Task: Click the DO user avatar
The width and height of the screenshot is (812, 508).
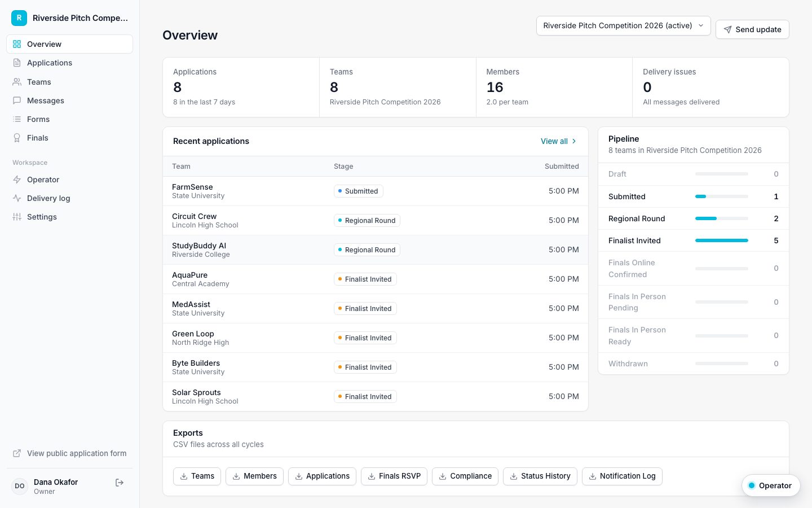Action: pos(20,486)
